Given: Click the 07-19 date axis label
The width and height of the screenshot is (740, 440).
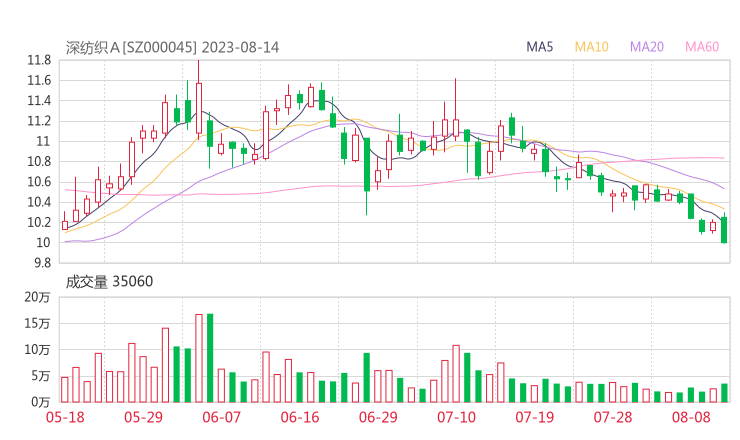Looking at the screenshot, I should click(x=534, y=417).
